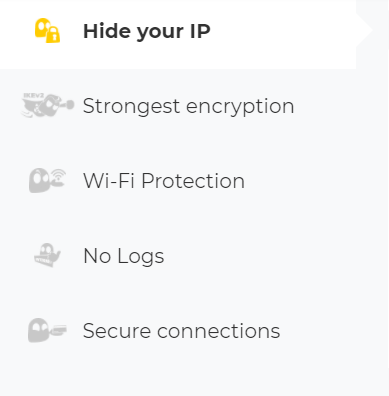Click white background of Hide your IP row
This screenshot has height=396, width=389.
[283, 31]
